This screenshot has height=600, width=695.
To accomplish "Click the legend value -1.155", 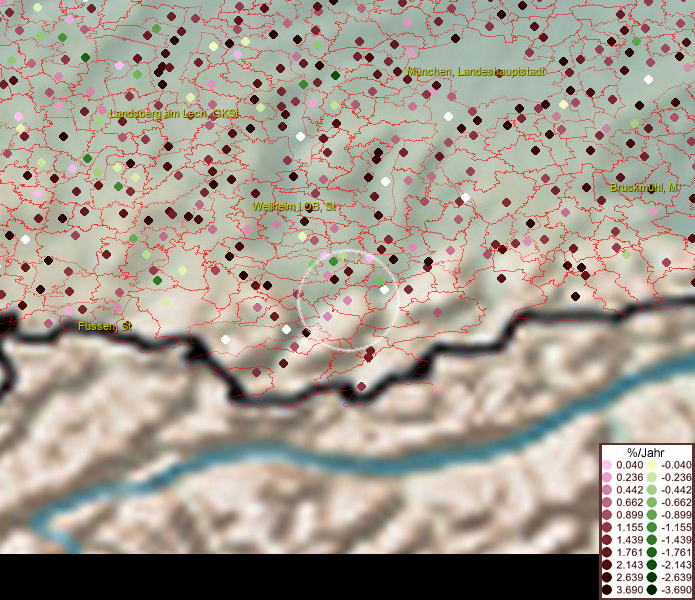I will (676, 527).
